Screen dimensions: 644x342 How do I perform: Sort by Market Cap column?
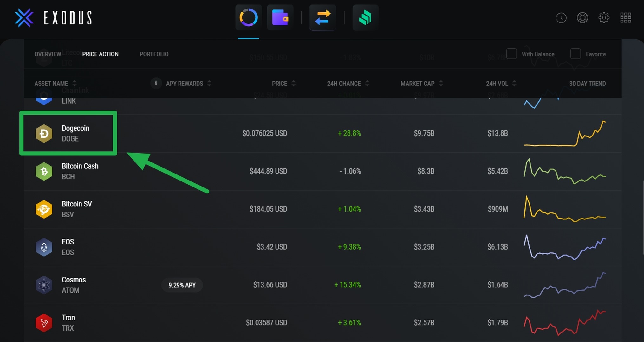[x=422, y=84]
